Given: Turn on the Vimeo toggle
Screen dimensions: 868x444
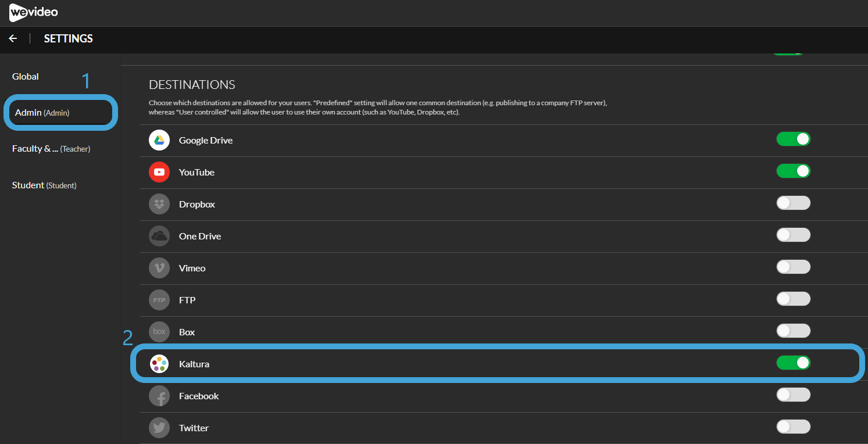Looking at the screenshot, I should 793,267.
